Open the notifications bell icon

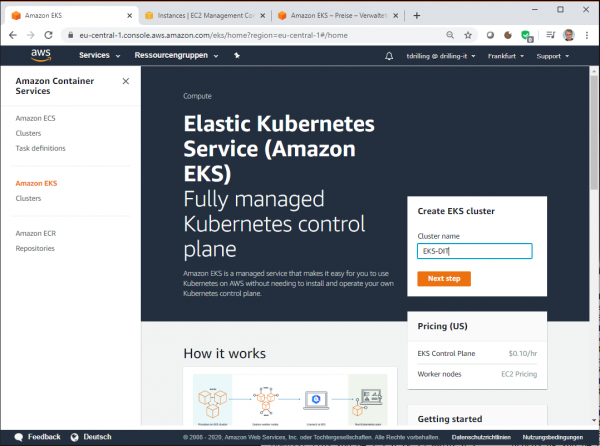(x=389, y=56)
